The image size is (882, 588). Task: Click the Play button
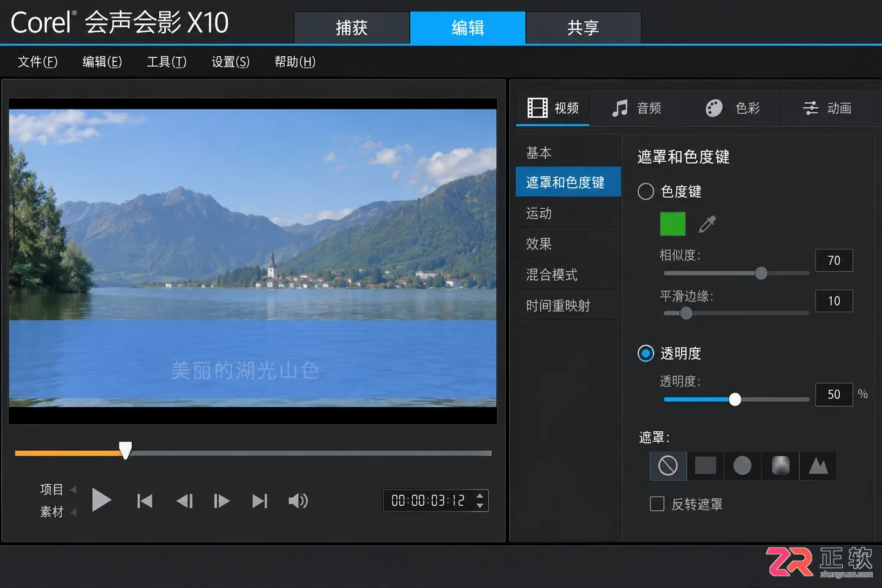click(x=101, y=500)
